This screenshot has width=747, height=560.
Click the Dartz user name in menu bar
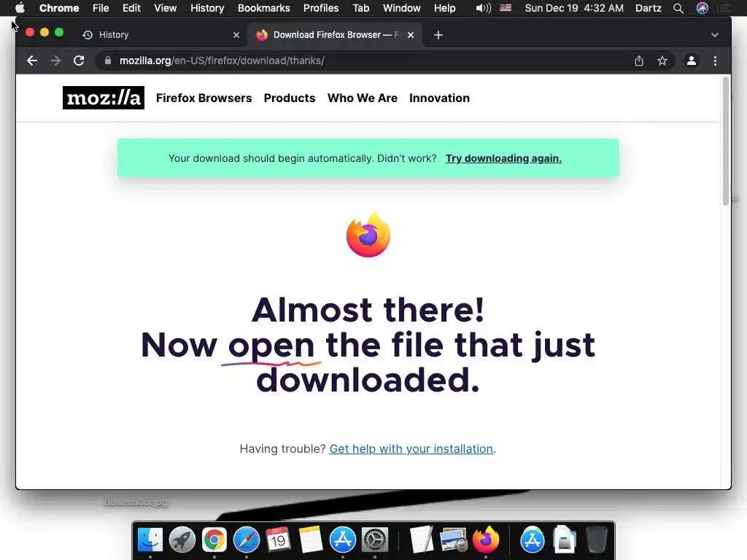coord(649,8)
